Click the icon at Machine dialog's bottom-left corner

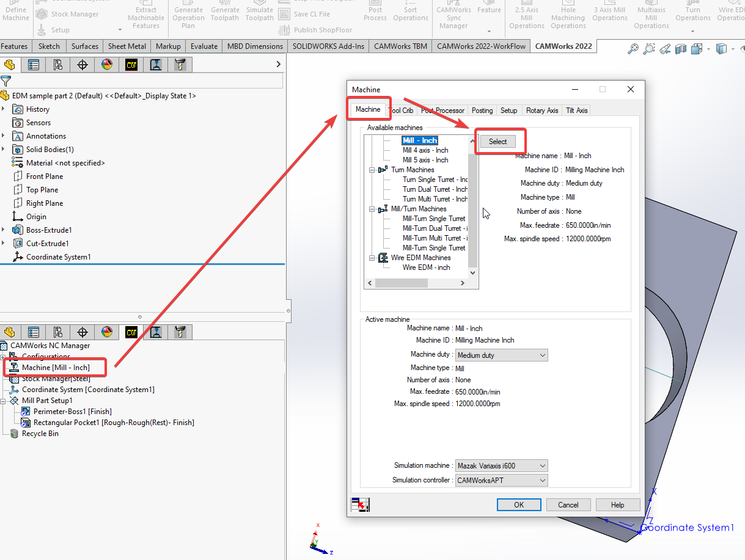[x=360, y=505]
